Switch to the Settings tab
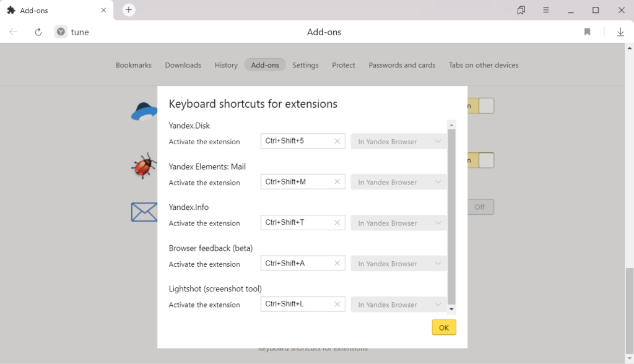The image size is (634, 364). (305, 65)
